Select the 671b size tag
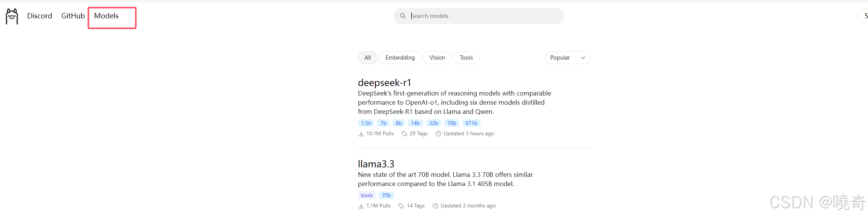Image resolution: width=868 pixels, height=217 pixels. pyautogui.click(x=471, y=123)
